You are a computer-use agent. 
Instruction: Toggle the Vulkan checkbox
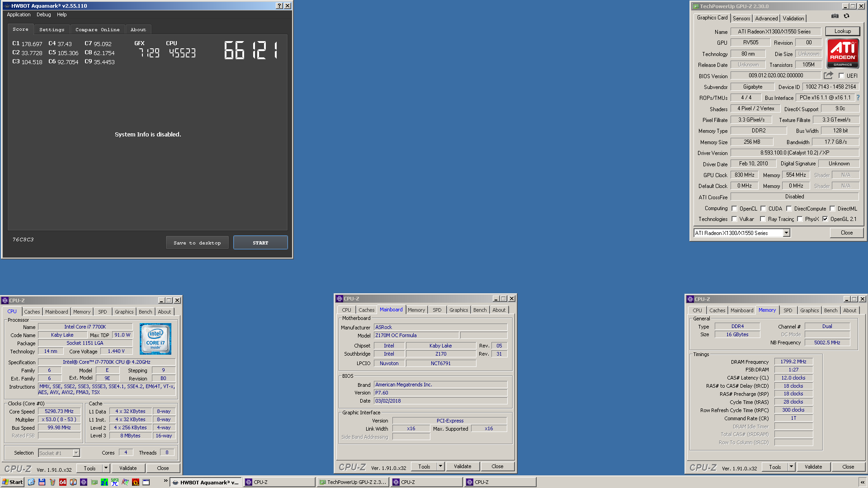coord(734,219)
